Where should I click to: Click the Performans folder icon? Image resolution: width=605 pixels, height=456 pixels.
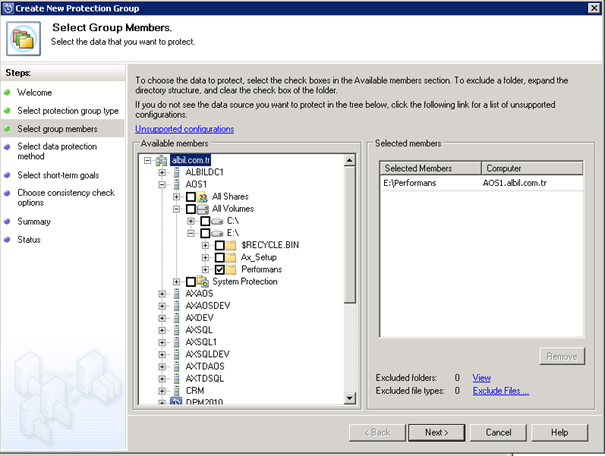pos(231,269)
